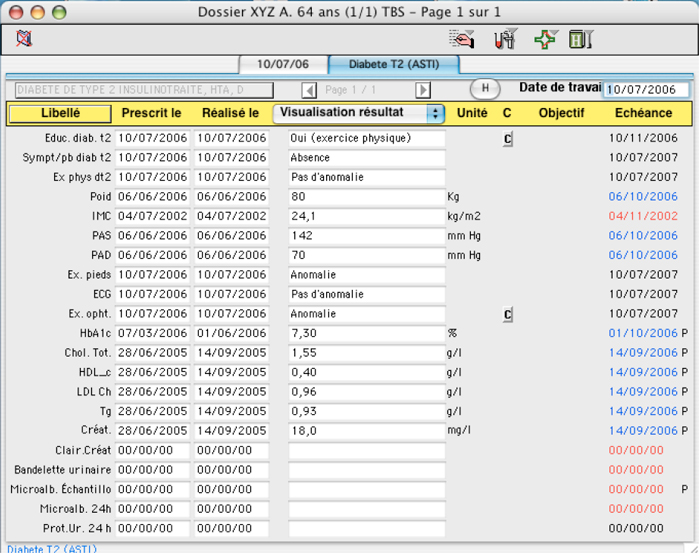This screenshot has width=700, height=554.
Task: Click Educ. diab. t2 result field
Action: point(367,138)
